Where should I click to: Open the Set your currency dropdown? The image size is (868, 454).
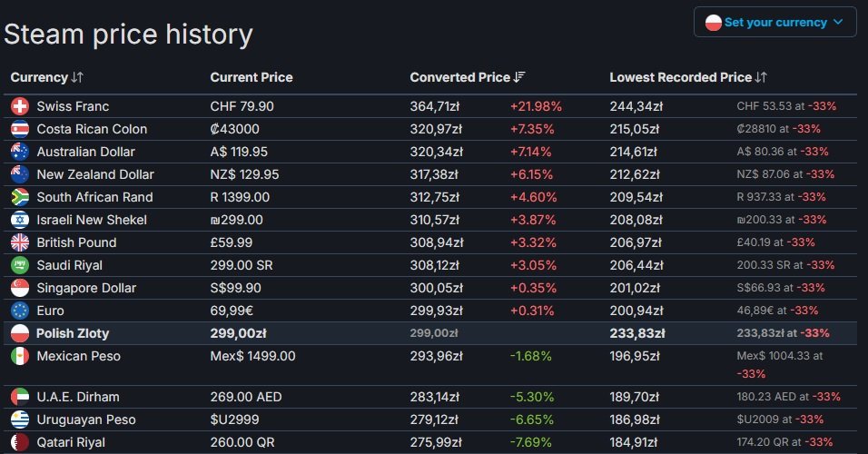pos(774,23)
